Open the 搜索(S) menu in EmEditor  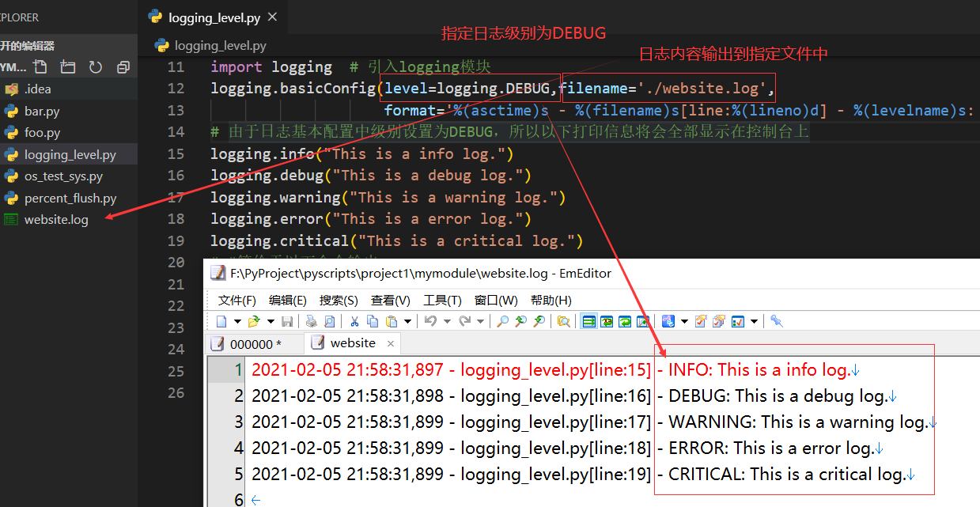339,301
